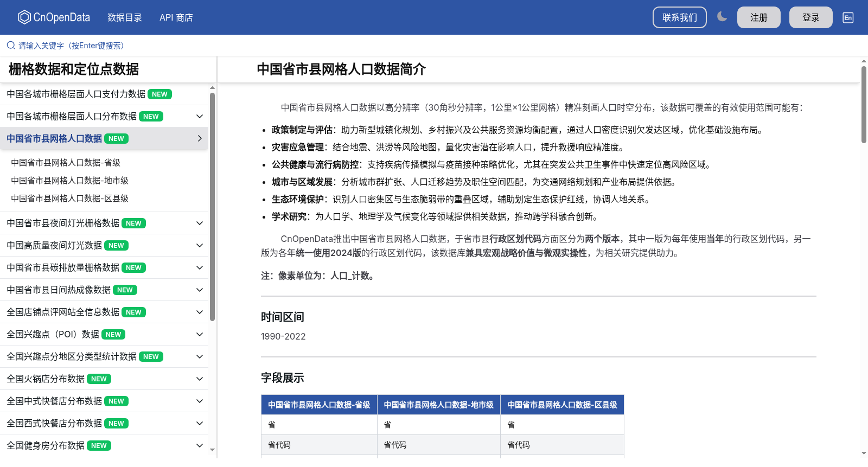Open 中国省市县网格人口数据-地市级 link

click(x=69, y=180)
